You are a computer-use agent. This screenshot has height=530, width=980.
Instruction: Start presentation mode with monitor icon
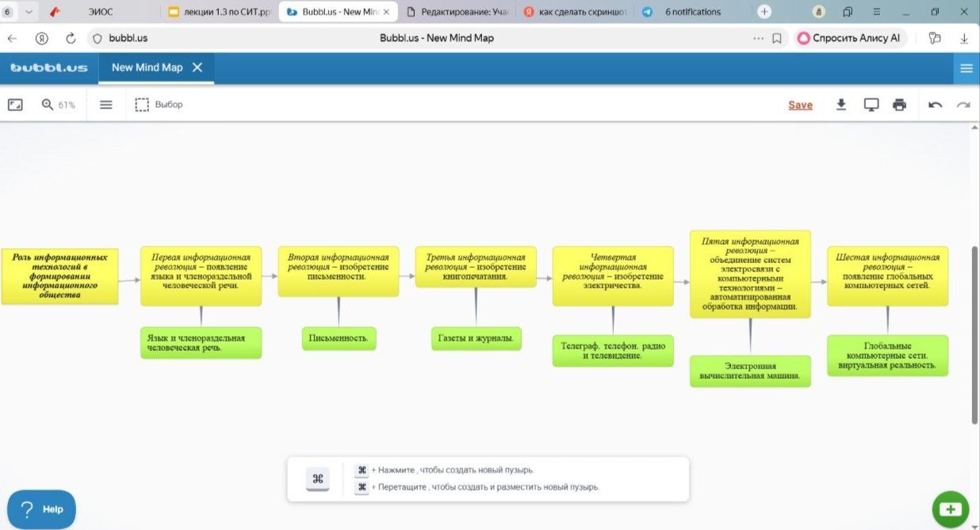pos(871,105)
